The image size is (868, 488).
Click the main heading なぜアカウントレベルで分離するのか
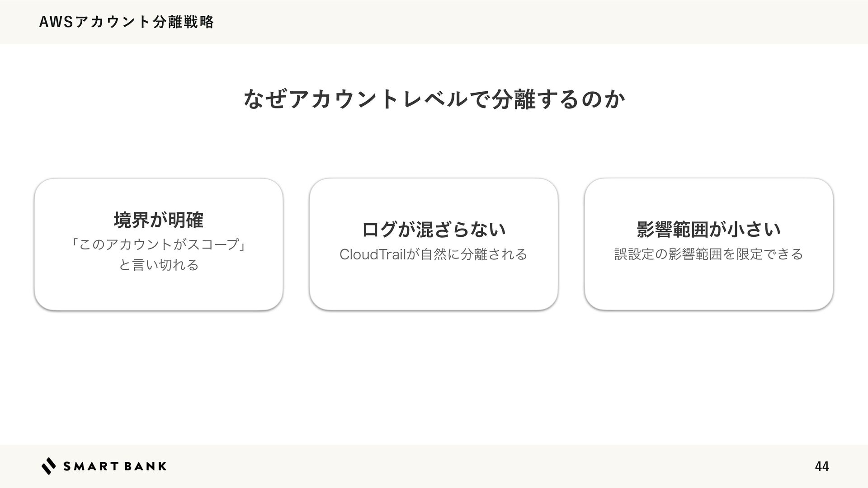[434, 99]
